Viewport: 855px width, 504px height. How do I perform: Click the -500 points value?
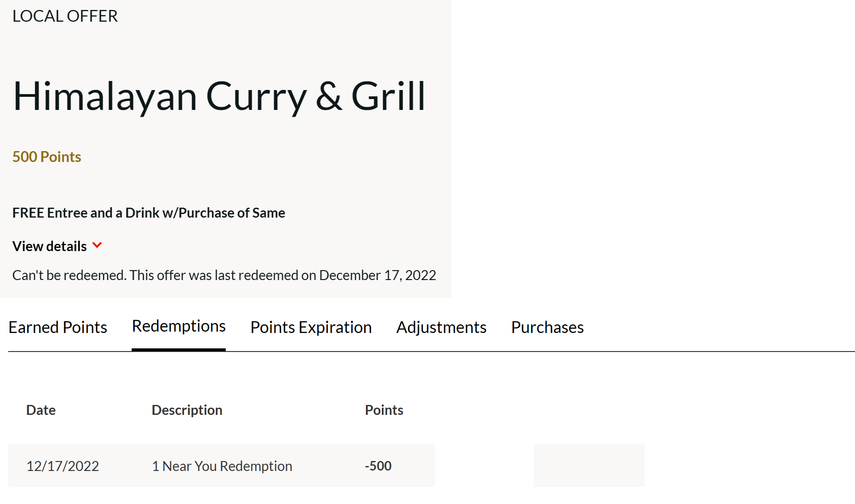click(378, 466)
